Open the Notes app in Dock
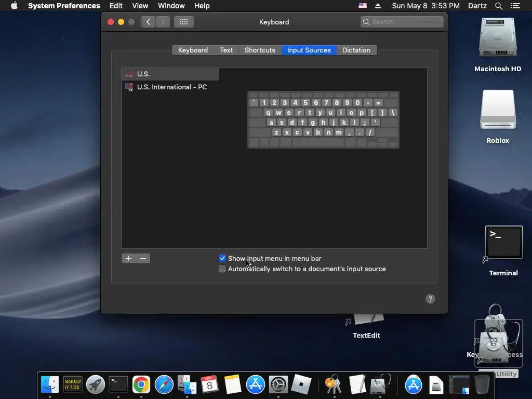 [x=232, y=385]
